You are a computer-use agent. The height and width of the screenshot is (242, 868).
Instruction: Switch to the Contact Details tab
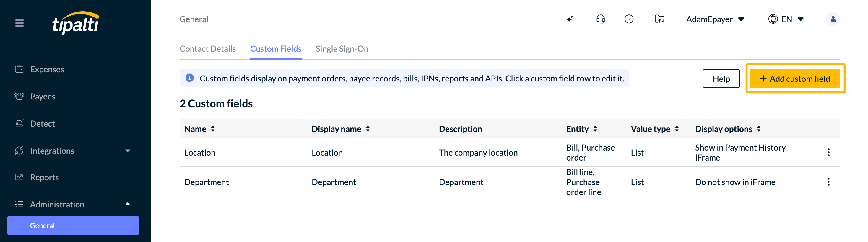[x=208, y=49]
